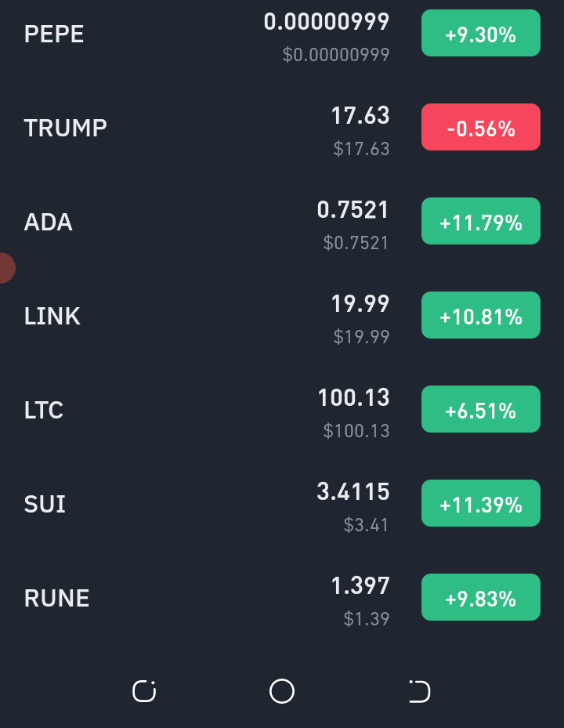Select TRUMP price 17.63
This screenshot has width=564, height=728.
click(360, 116)
